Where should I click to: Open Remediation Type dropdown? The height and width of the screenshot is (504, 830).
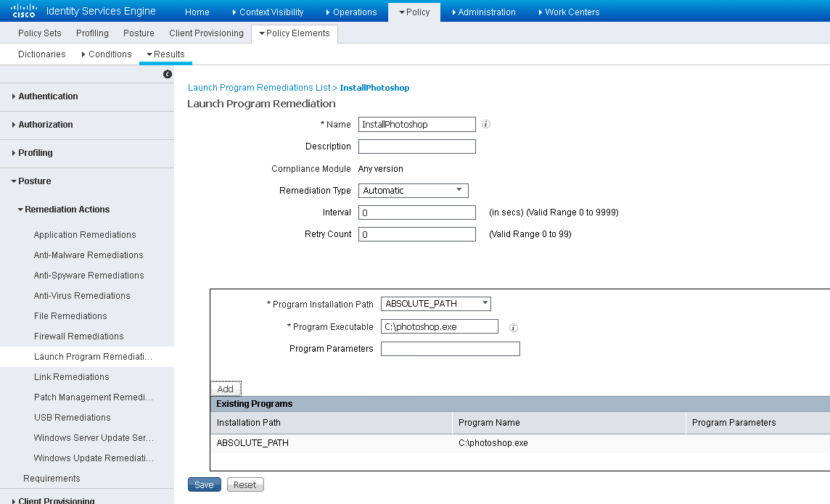coord(414,191)
